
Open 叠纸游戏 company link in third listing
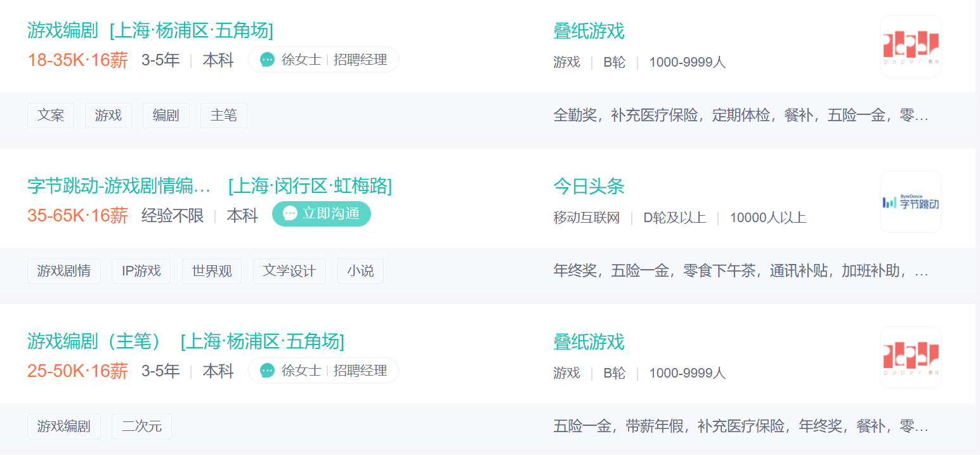click(x=589, y=341)
